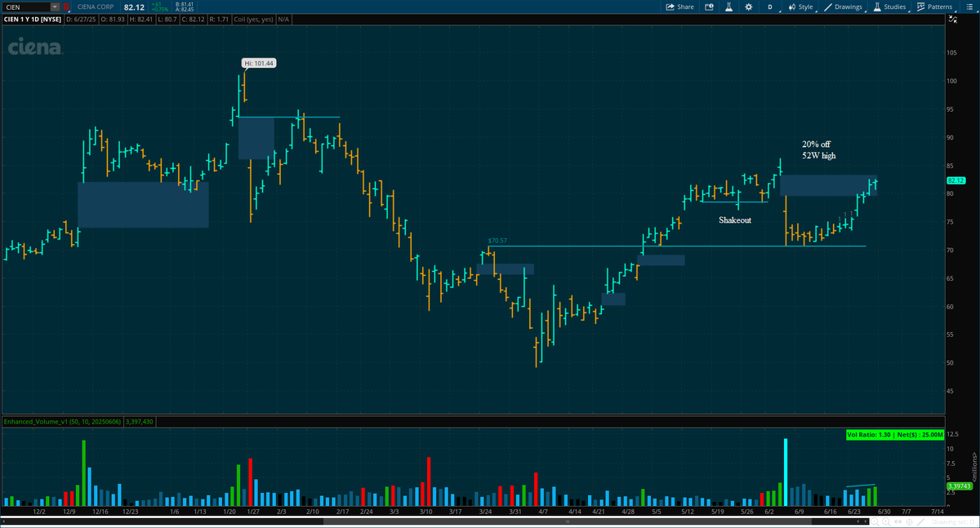Open the Studies menu
Image resolution: width=980 pixels, height=528 pixels.
pyautogui.click(x=889, y=7)
